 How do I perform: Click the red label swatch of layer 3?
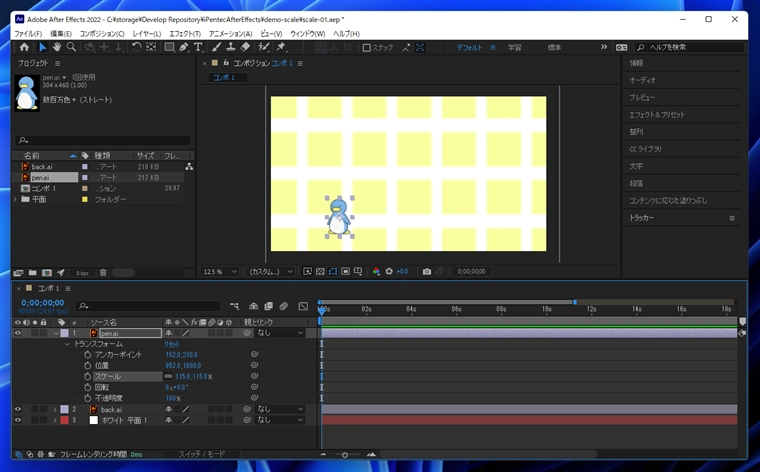pyautogui.click(x=65, y=420)
